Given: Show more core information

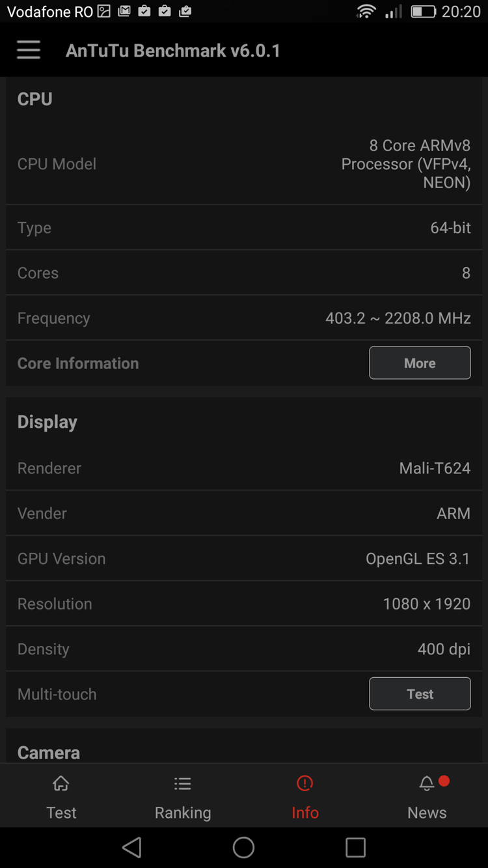Looking at the screenshot, I should pyautogui.click(x=420, y=363).
